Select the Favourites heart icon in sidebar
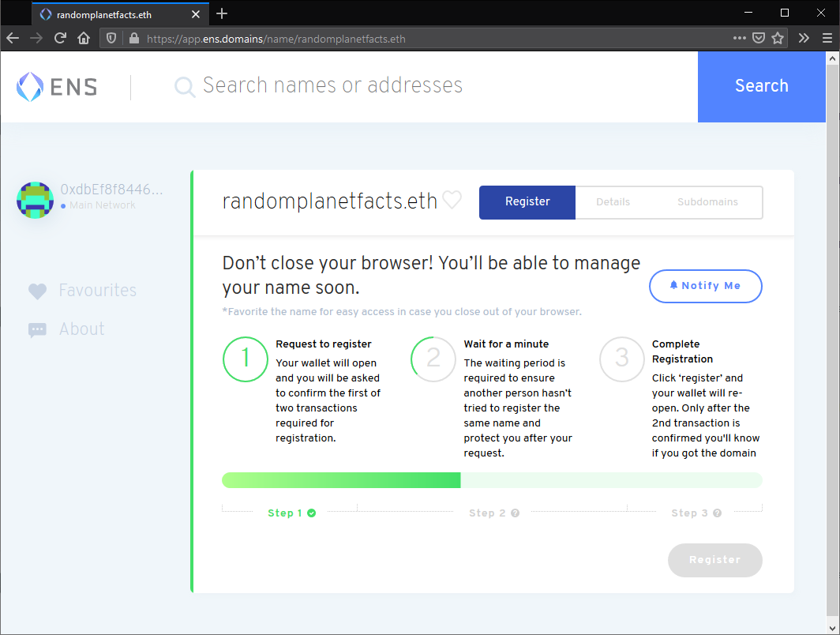Image resolution: width=840 pixels, height=635 pixels. [37, 291]
